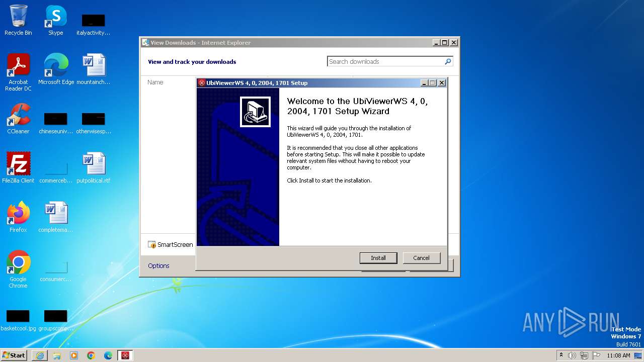The width and height of the screenshot is (644, 362).
Task: Launch Acrobat Reader DC from desktop
Action: 18,72
